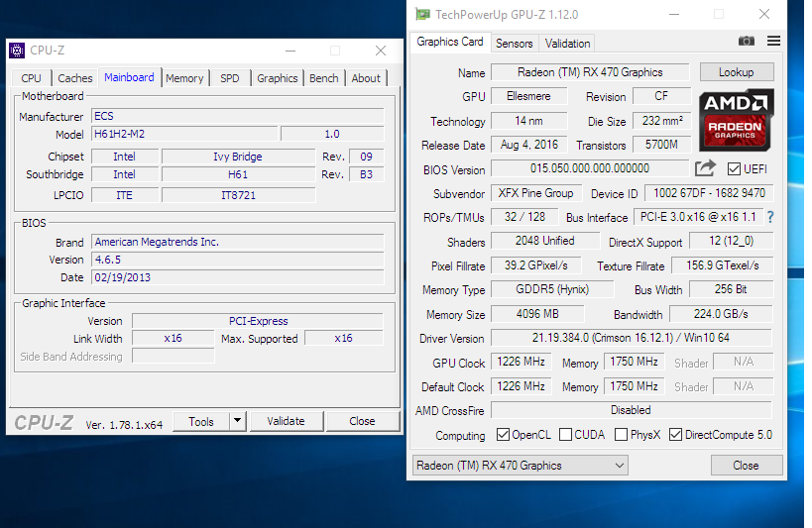This screenshot has height=528, width=812.
Task: Click the GPU-Z title bar icon
Action: coord(422,14)
